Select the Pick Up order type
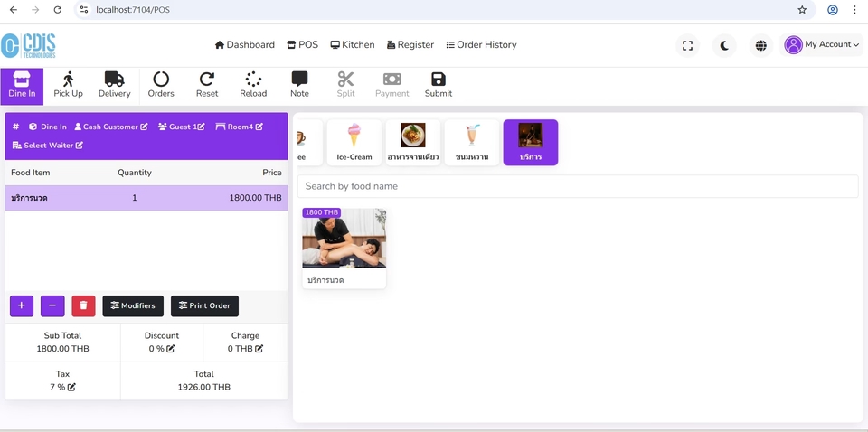This screenshot has width=868, height=432. [x=68, y=85]
